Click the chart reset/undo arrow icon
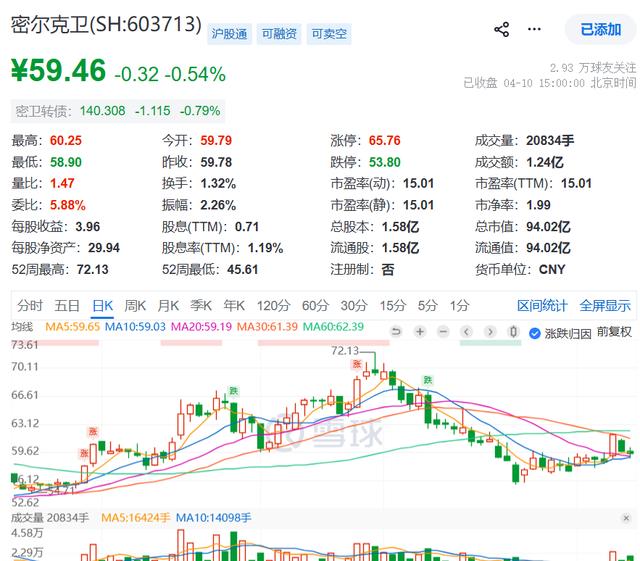The height and width of the screenshot is (561, 640). click(396, 332)
